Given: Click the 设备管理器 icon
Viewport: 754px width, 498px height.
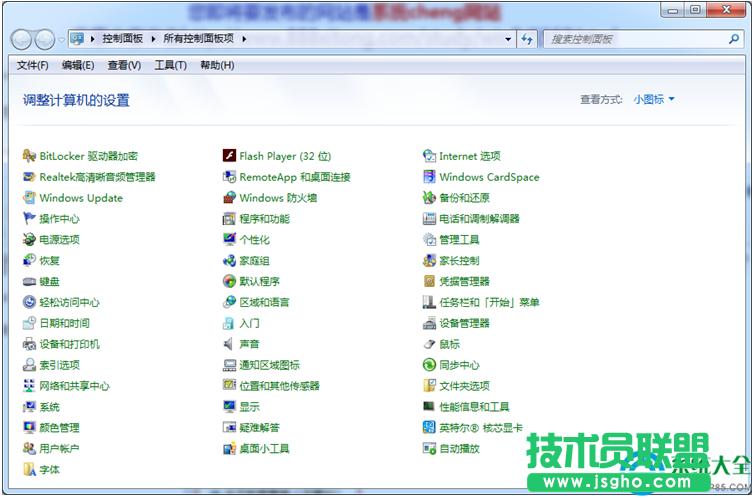Looking at the screenshot, I should [430, 323].
